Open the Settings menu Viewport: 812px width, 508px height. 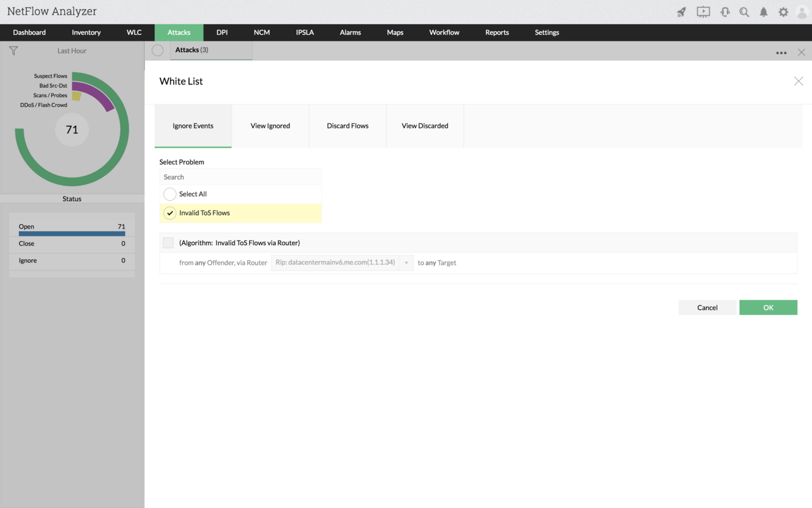pyautogui.click(x=547, y=32)
